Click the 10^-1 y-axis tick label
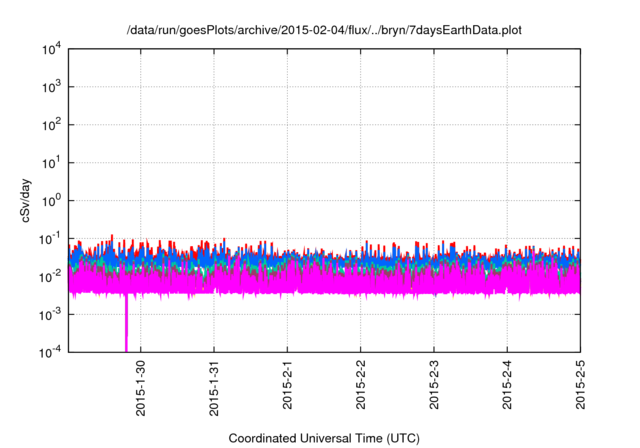The height and width of the screenshot is (448, 640). click(x=51, y=239)
